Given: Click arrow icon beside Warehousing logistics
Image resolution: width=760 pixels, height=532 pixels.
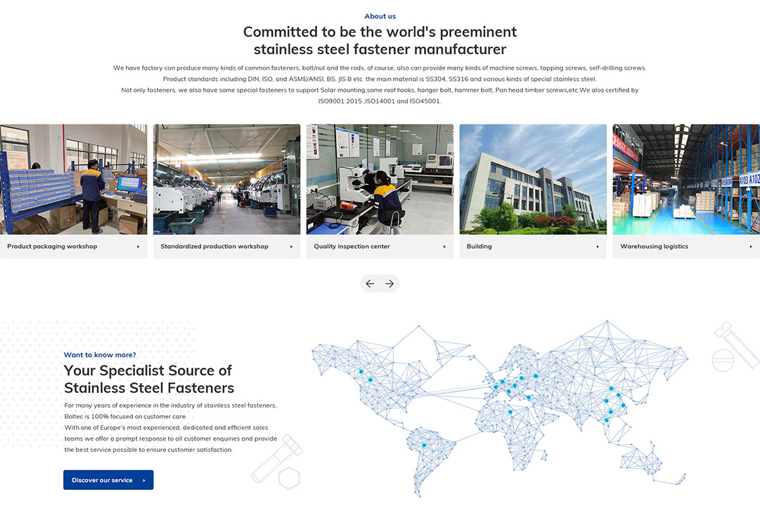Looking at the screenshot, I should click(x=750, y=247).
